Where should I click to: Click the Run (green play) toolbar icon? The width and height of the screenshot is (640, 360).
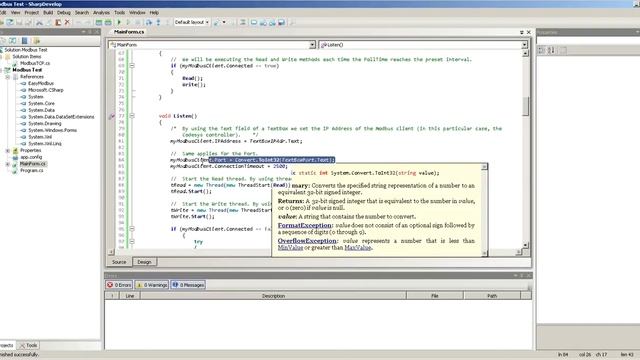119,22
